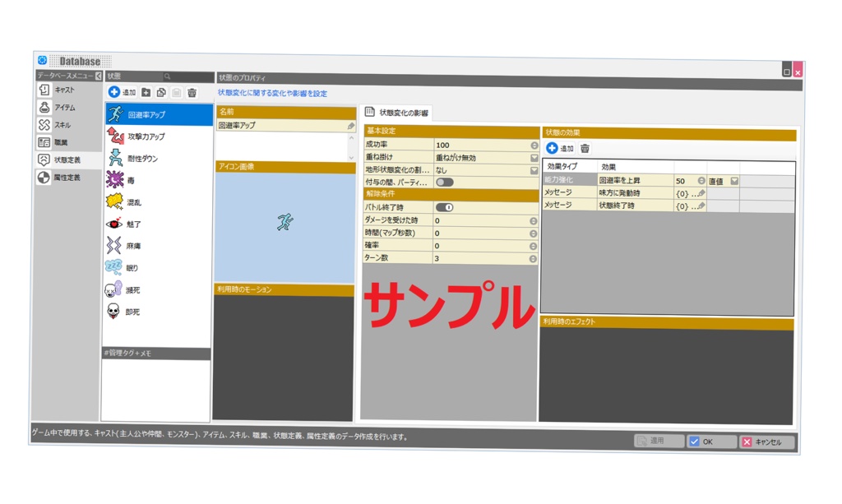Click the キャンセル button

767,442
